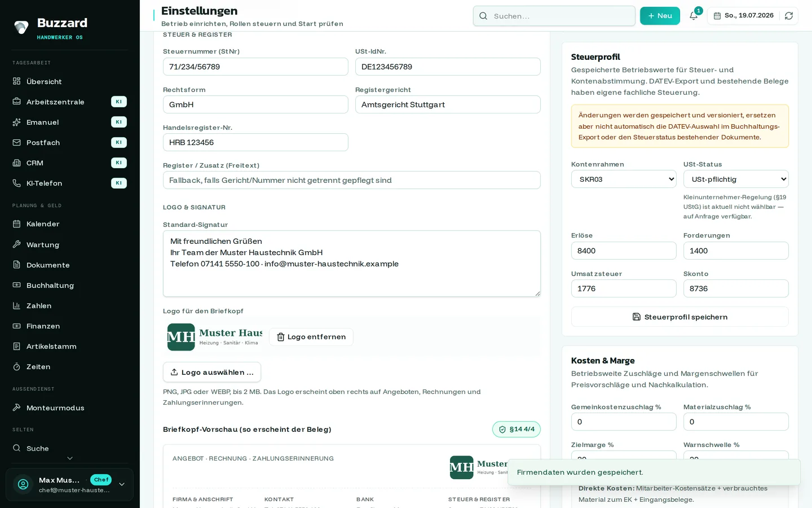Click the KI badge next to Emanuel
Viewport: 812px width, 508px height.
(x=119, y=122)
